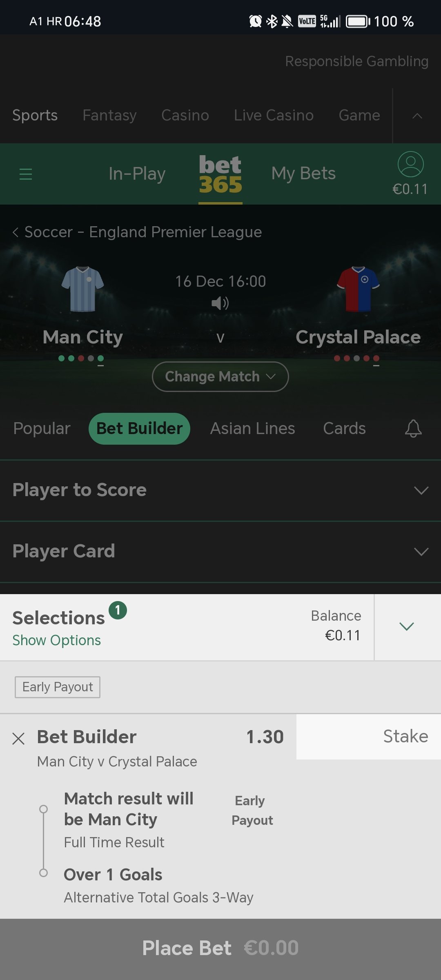Tap the Man City shirt icon
Image resolution: width=441 pixels, height=980 pixels.
(x=83, y=289)
